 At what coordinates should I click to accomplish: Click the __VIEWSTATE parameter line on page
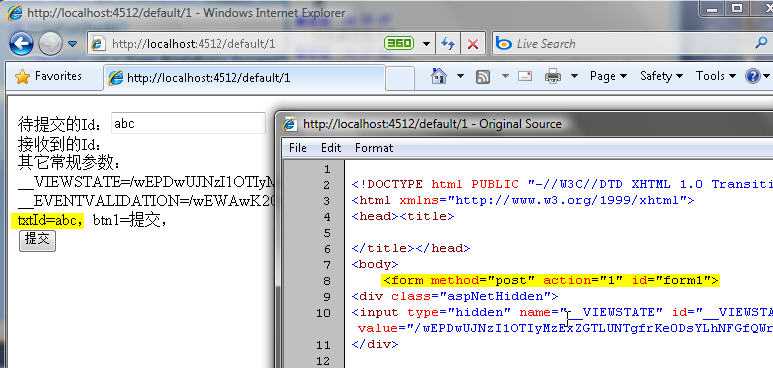tap(146, 182)
